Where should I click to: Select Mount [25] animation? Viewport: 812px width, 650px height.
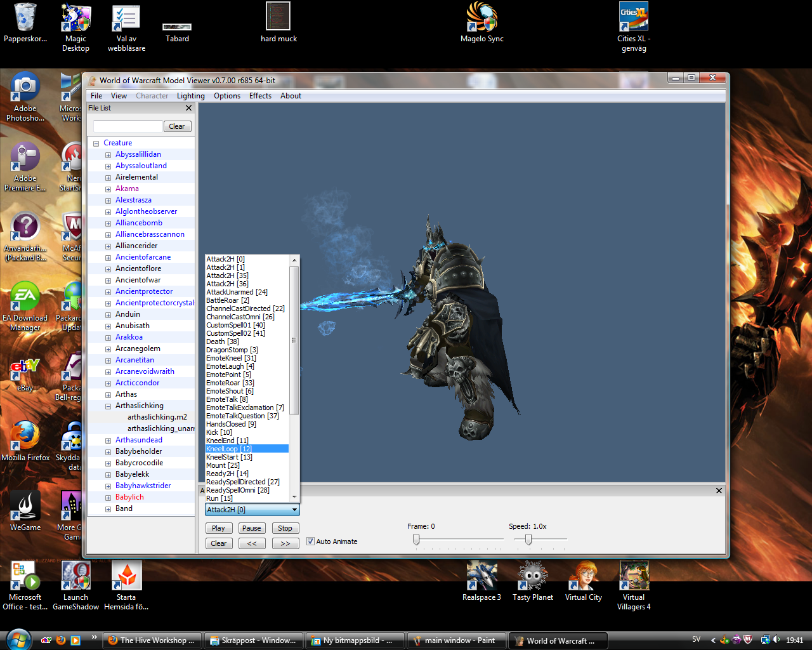(247, 465)
